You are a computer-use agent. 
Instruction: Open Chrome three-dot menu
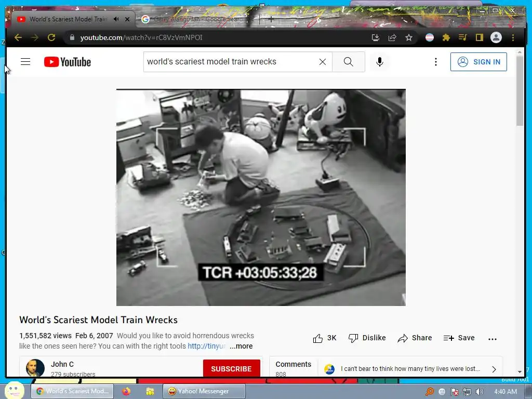pyautogui.click(x=513, y=37)
